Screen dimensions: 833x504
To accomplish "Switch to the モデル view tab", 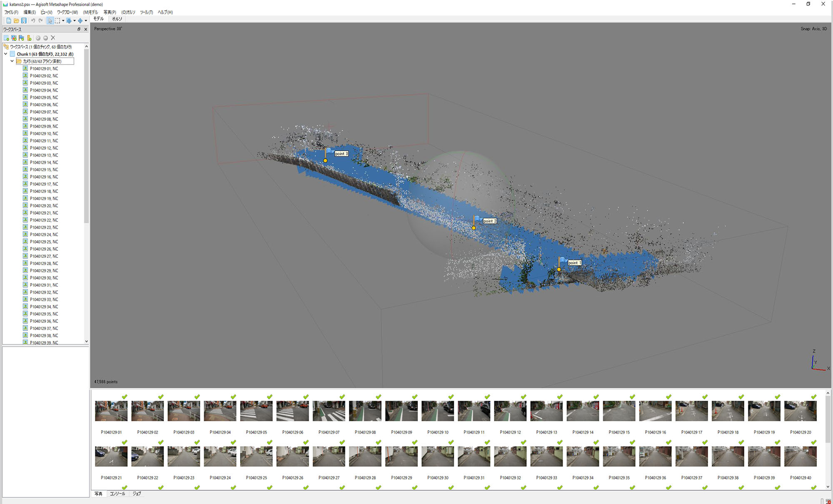I will 99,19.
